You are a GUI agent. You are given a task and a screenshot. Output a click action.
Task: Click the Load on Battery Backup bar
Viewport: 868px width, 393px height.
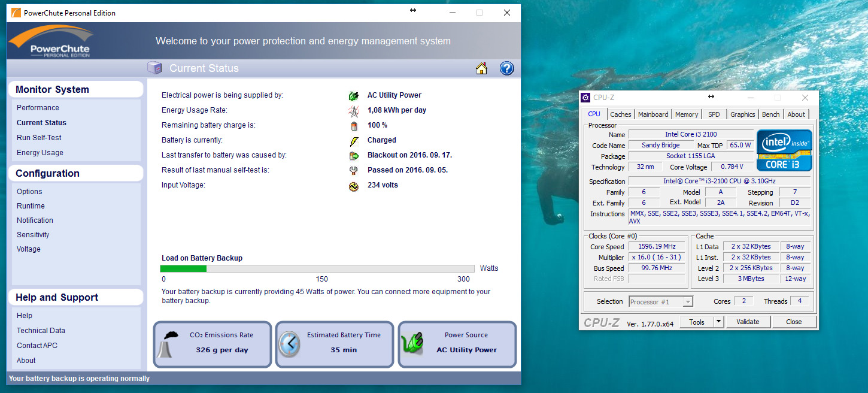tap(317, 268)
